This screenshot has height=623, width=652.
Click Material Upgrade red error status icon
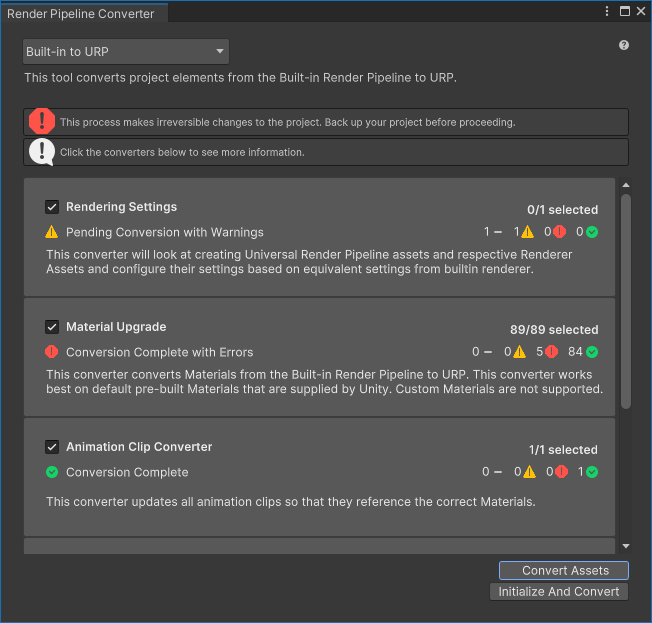[x=52, y=352]
